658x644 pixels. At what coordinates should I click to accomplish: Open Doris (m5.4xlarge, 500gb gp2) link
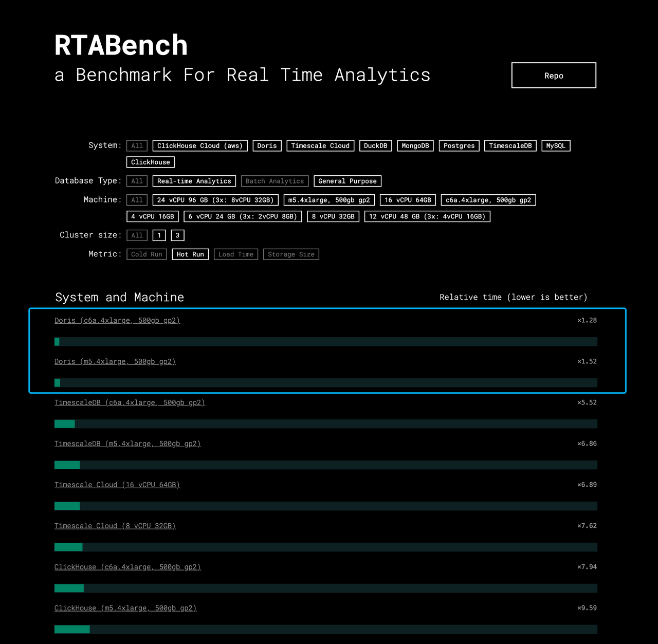pyautogui.click(x=115, y=361)
